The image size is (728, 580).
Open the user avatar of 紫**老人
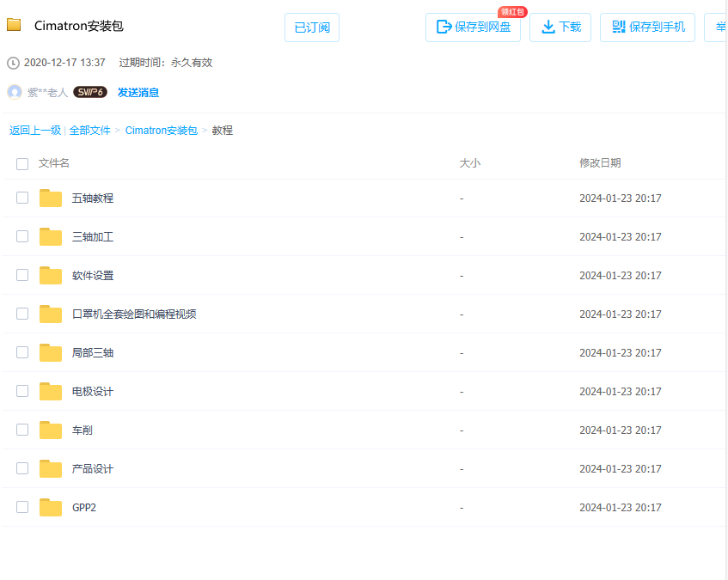pos(15,92)
